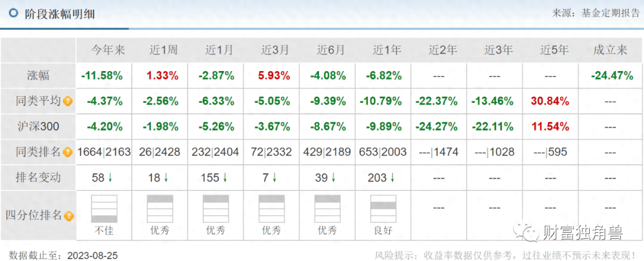Click the 成立来 return value -24.47%

point(610,76)
